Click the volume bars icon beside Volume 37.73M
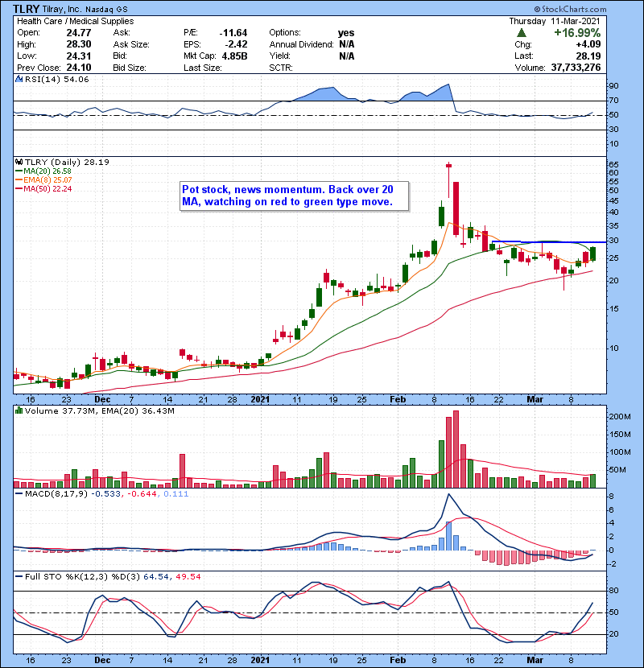 pyautogui.click(x=19, y=411)
